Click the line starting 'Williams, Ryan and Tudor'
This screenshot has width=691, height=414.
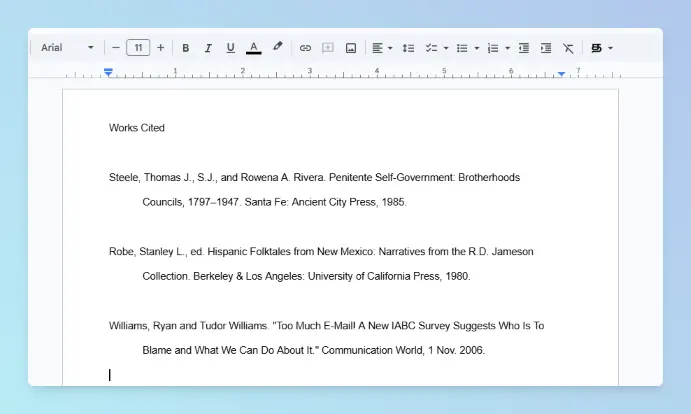[327, 325]
